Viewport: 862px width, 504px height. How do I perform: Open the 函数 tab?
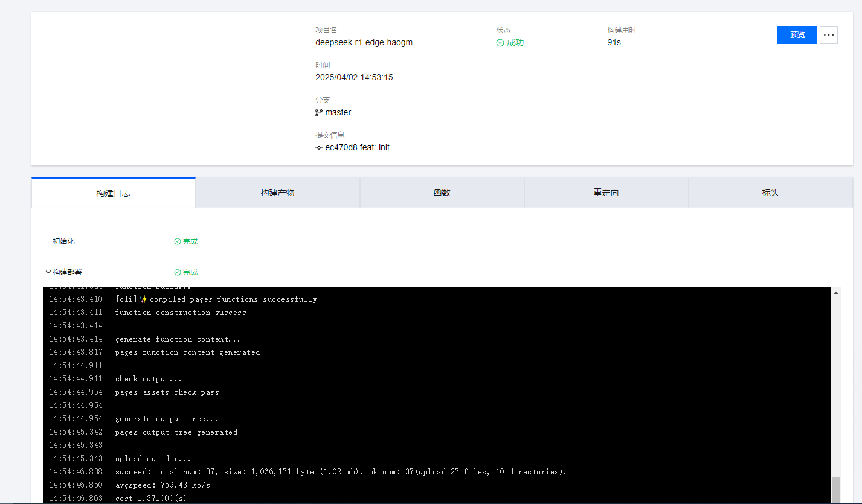(442, 193)
